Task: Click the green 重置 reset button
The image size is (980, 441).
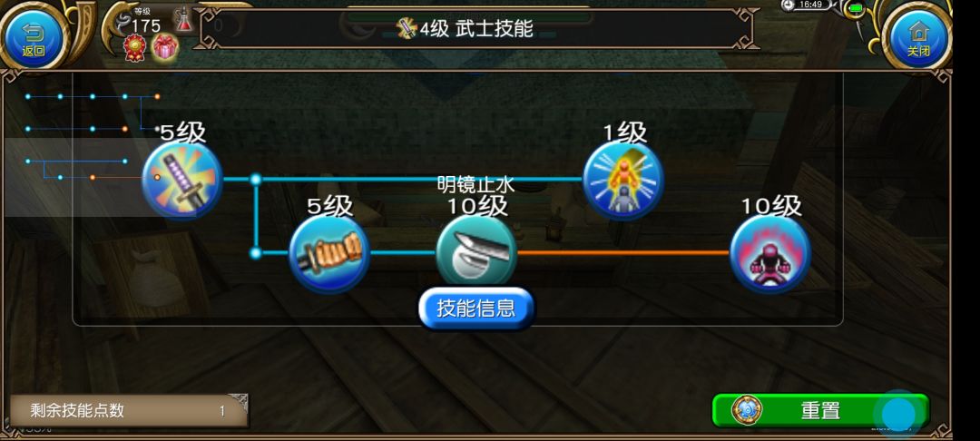Action: tap(820, 410)
